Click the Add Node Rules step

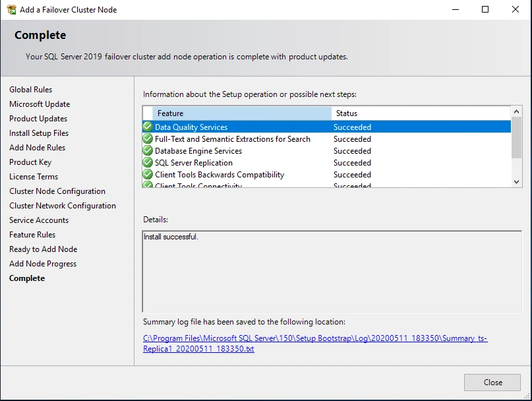pos(37,148)
